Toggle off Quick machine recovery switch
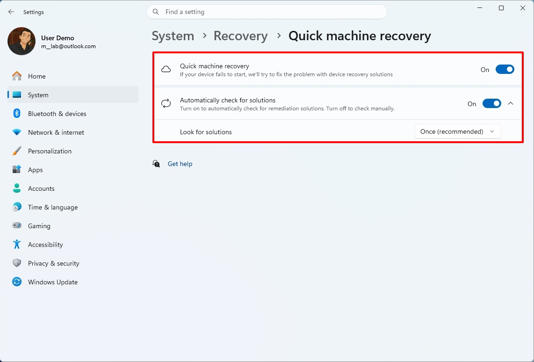This screenshot has height=362, width=534. point(505,69)
